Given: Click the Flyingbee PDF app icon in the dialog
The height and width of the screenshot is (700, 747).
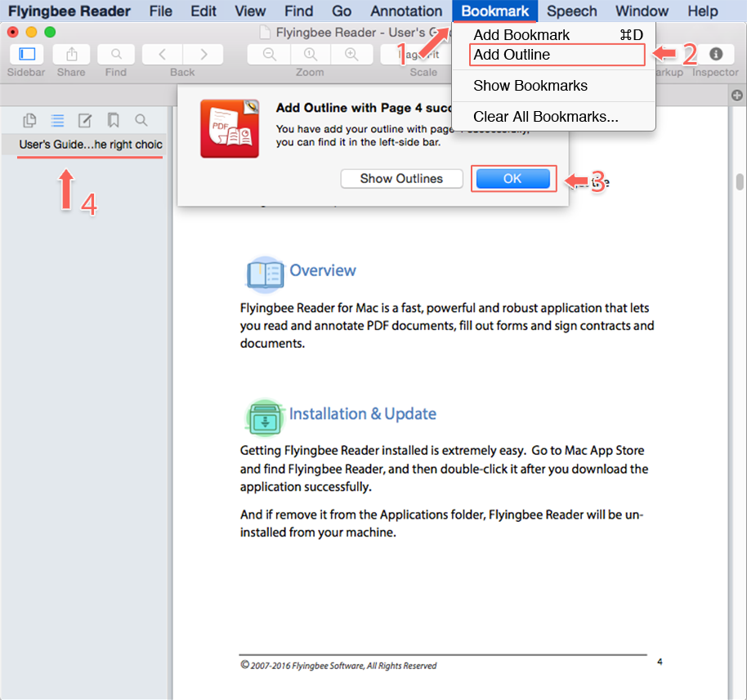Looking at the screenshot, I should pos(230,128).
